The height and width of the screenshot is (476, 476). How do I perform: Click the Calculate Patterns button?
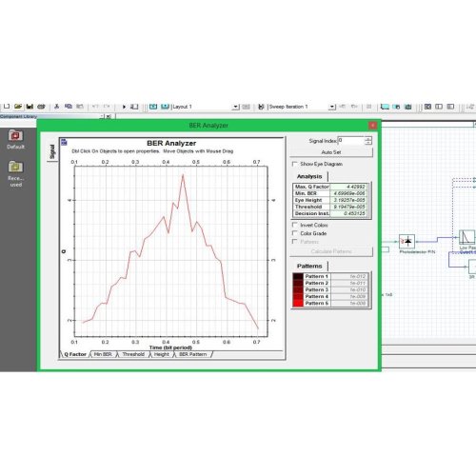[331, 251]
